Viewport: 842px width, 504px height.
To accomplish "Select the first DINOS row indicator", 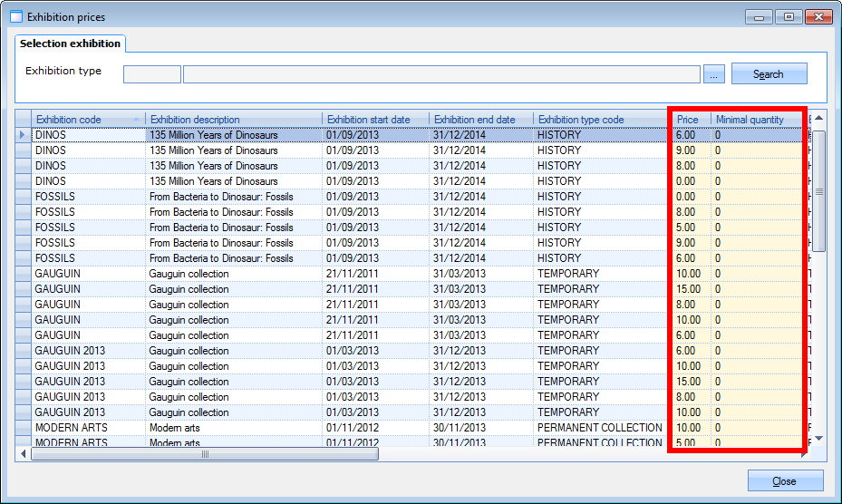I will click(x=24, y=135).
